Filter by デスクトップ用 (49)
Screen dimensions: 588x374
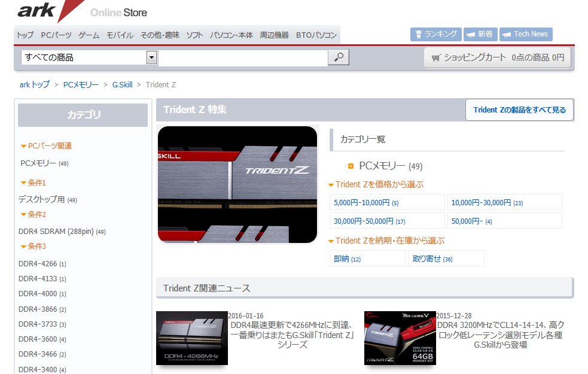coord(48,200)
